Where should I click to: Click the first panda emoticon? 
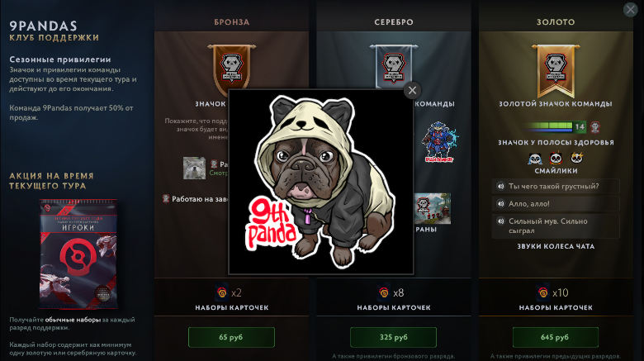(x=535, y=159)
